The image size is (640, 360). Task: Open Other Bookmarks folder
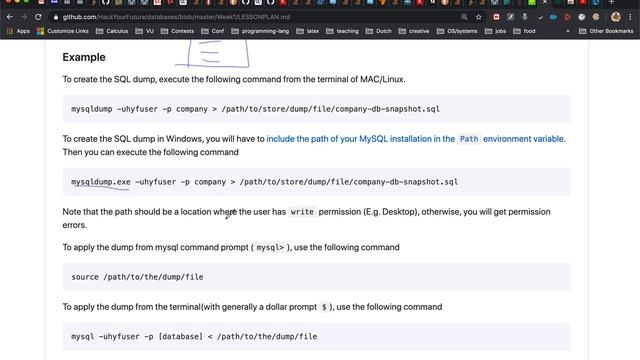[x=606, y=31]
